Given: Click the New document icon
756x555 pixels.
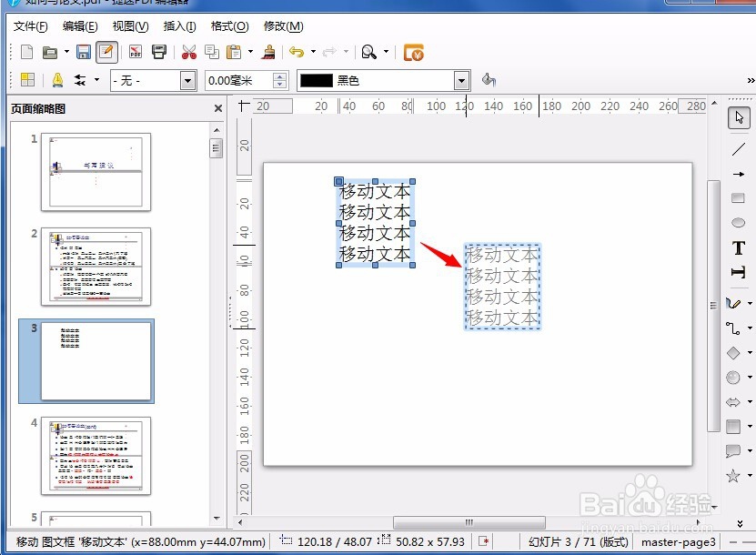Looking at the screenshot, I should tap(27, 52).
